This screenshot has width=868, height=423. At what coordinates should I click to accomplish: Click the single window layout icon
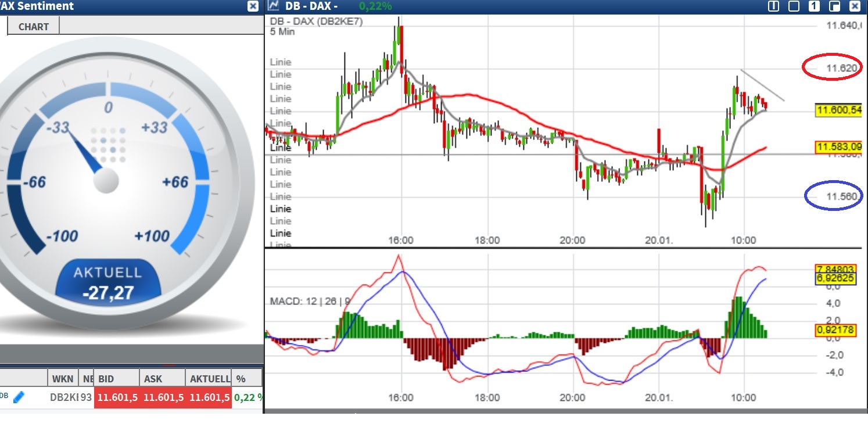[794, 6]
